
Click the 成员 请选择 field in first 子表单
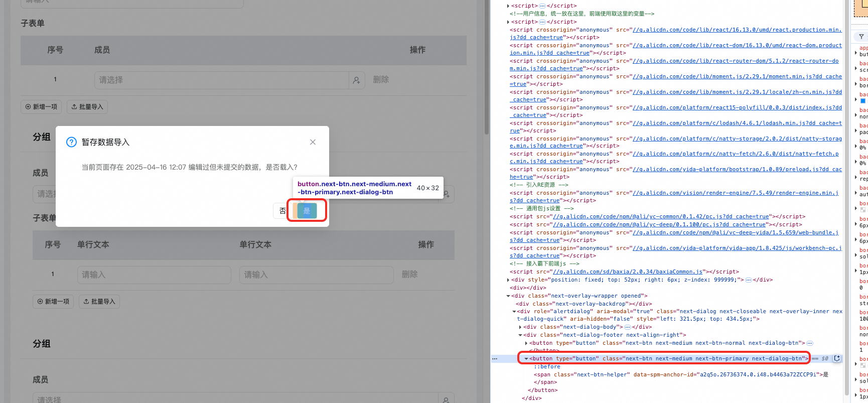pos(221,80)
